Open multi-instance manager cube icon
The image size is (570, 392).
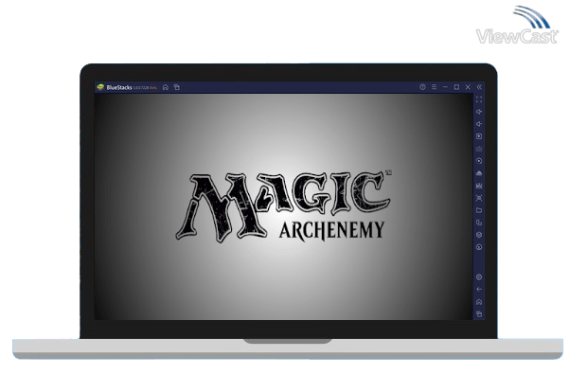click(x=479, y=235)
